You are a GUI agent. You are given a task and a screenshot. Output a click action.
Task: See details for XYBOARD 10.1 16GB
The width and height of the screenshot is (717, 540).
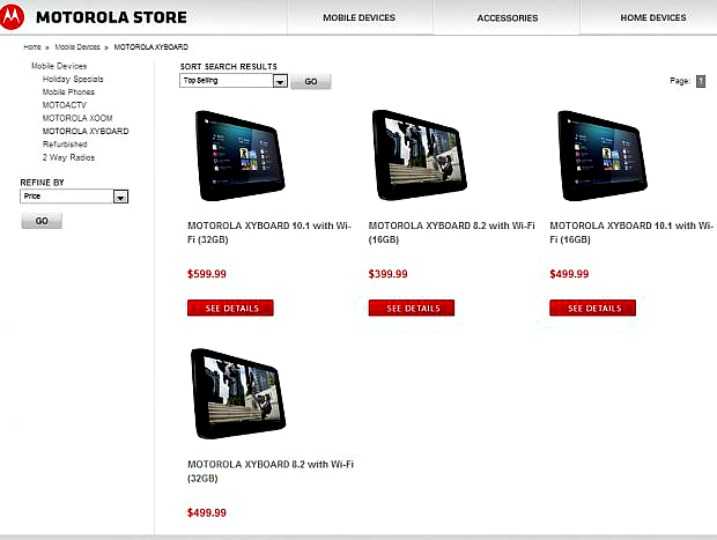[x=593, y=308]
